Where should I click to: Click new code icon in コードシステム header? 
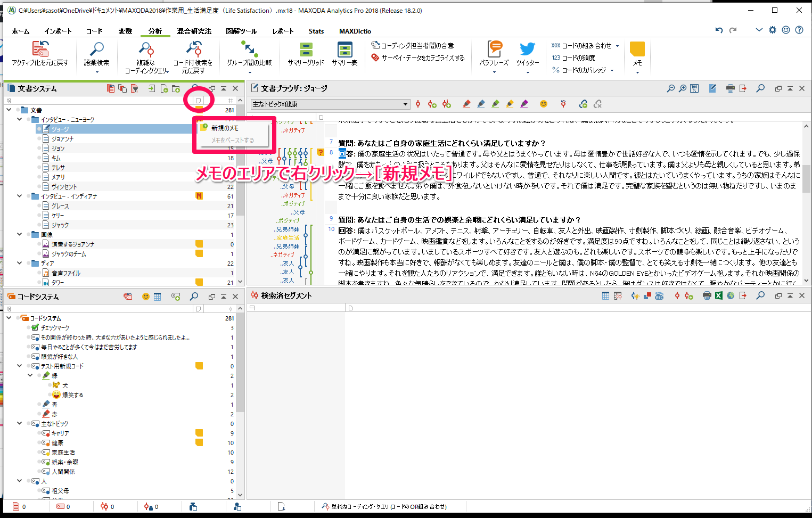[x=176, y=297]
